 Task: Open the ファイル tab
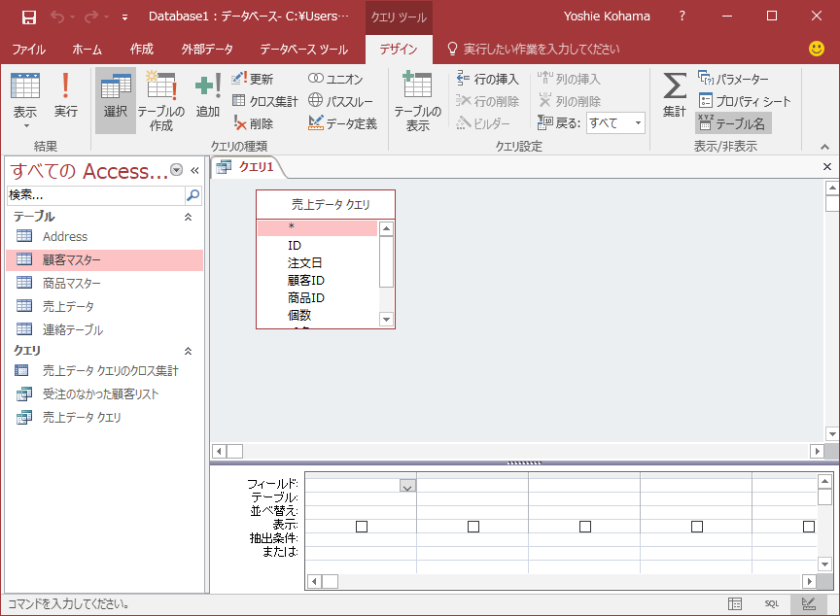(x=28, y=50)
